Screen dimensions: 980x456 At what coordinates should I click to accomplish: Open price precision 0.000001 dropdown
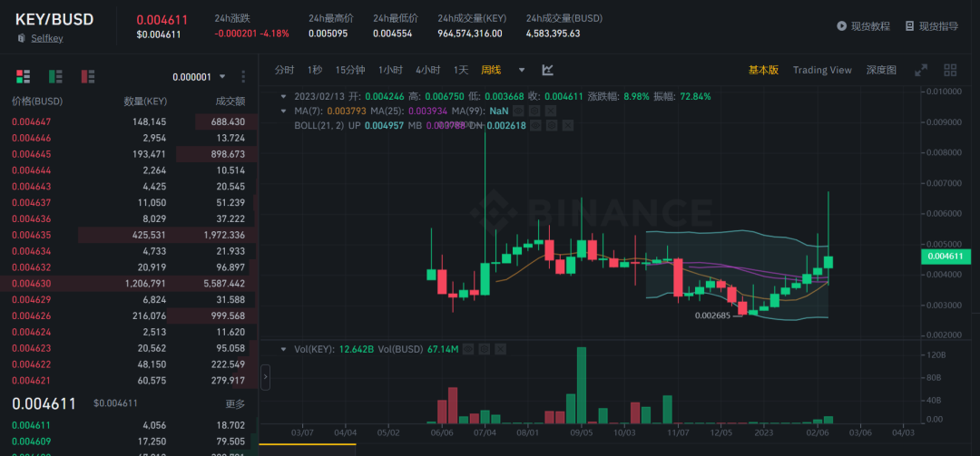[x=200, y=77]
